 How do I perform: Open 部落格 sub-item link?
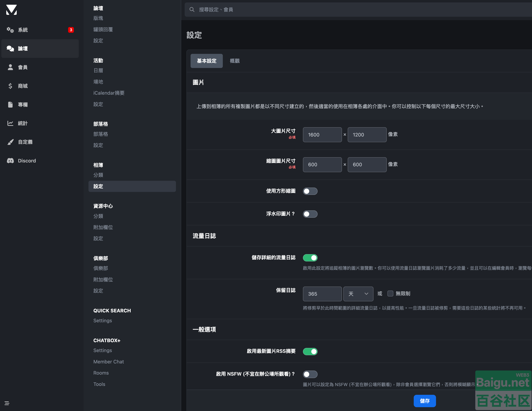(x=101, y=134)
